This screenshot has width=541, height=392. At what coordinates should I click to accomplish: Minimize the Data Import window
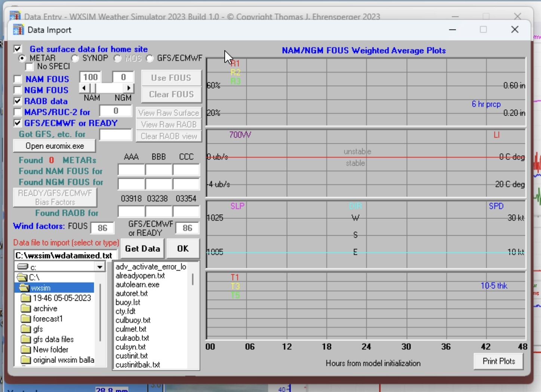coord(452,30)
